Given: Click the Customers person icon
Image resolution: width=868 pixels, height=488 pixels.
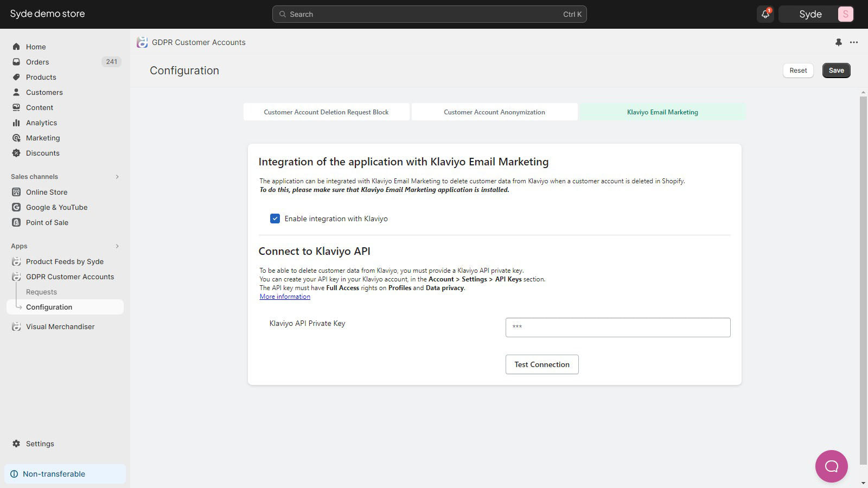Looking at the screenshot, I should [x=16, y=92].
